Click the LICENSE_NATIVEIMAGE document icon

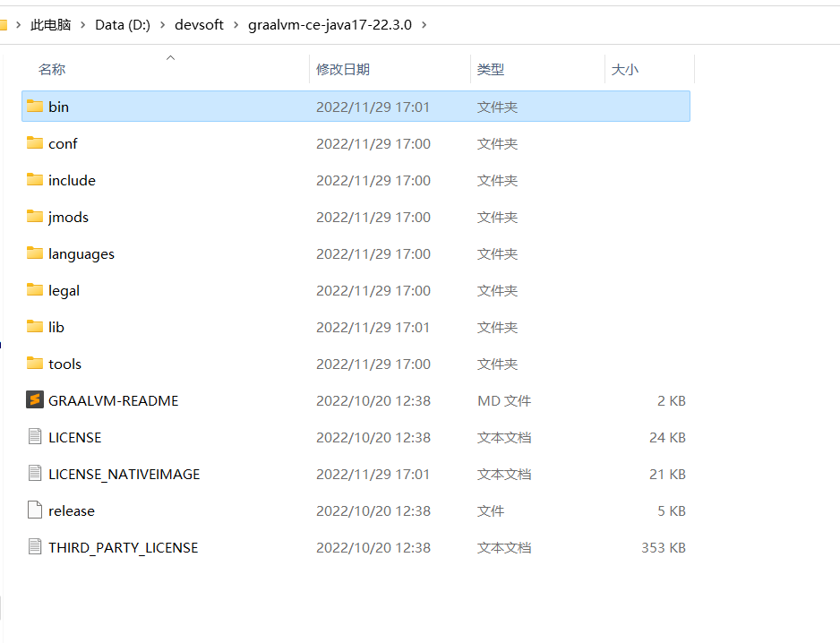(35, 473)
